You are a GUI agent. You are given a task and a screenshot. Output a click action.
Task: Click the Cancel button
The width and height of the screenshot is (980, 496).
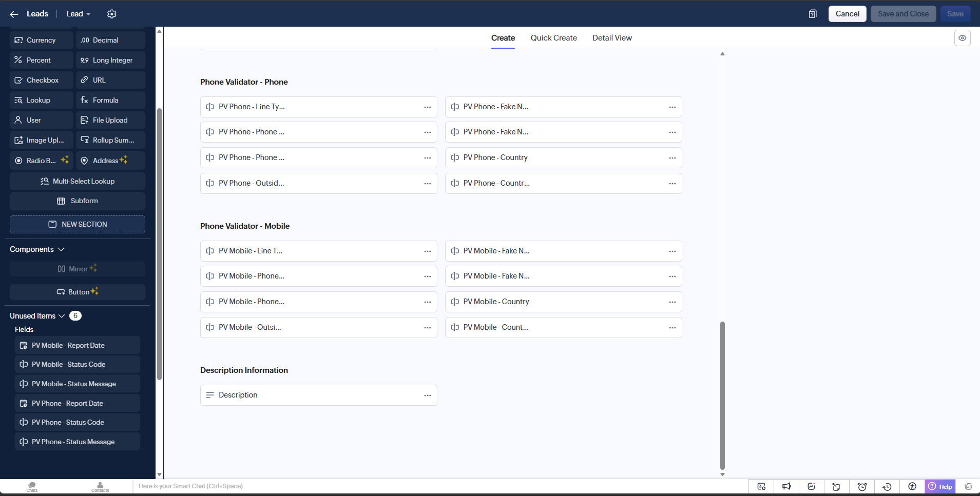pyautogui.click(x=848, y=14)
